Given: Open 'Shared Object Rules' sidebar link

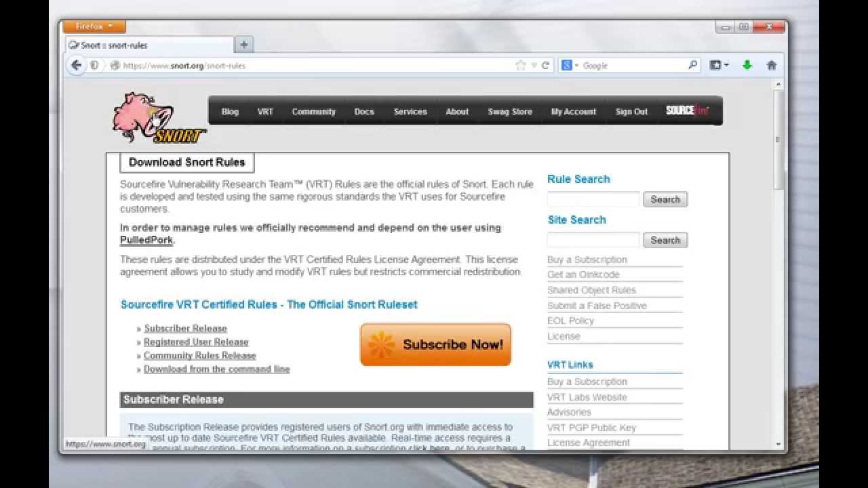Looking at the screenshot, I should click(x=591, y=290).
